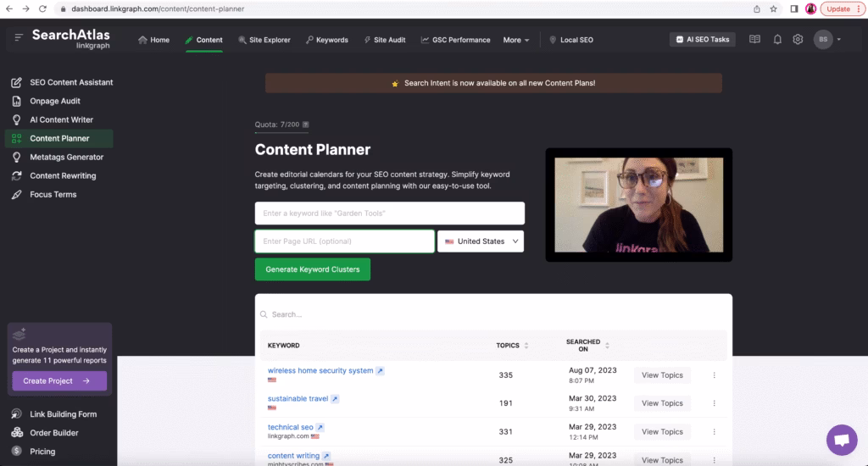Click the quota info icon
This screenshot has height=466, width=868.
coord(306,125)
